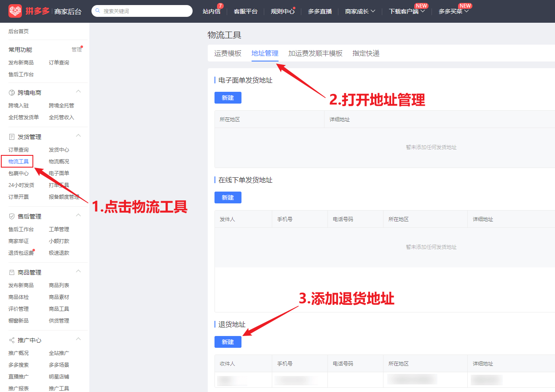Go to 后台首页
Image resolution: width=555 pixels, height=392 pixels.
[19, 32]
